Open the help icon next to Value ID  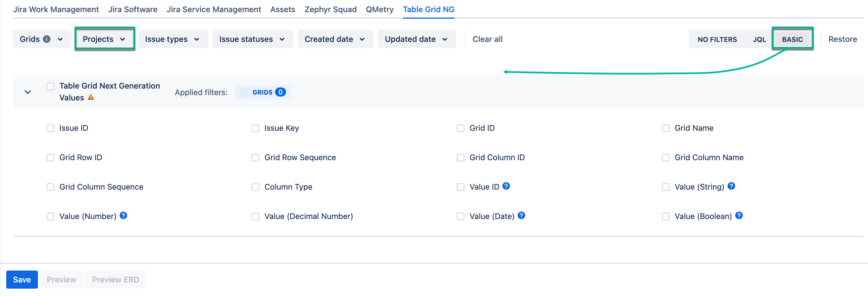point(506,186)
